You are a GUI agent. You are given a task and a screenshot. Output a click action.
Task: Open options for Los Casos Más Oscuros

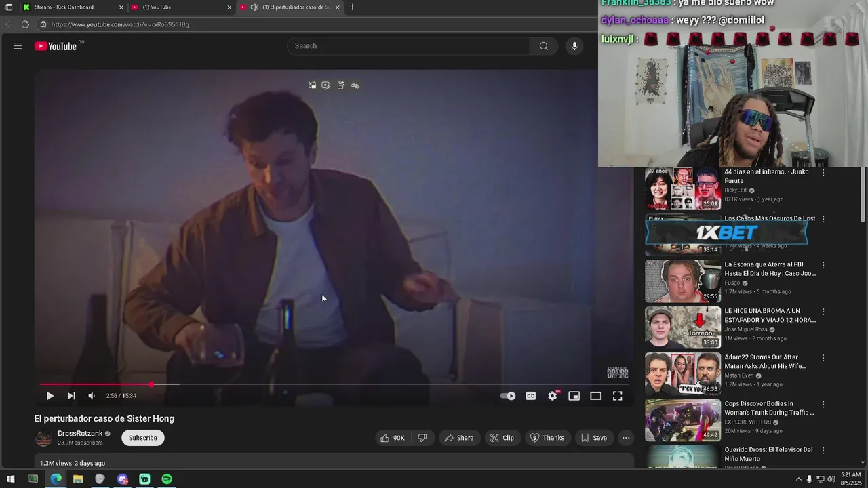pos(823,220)
